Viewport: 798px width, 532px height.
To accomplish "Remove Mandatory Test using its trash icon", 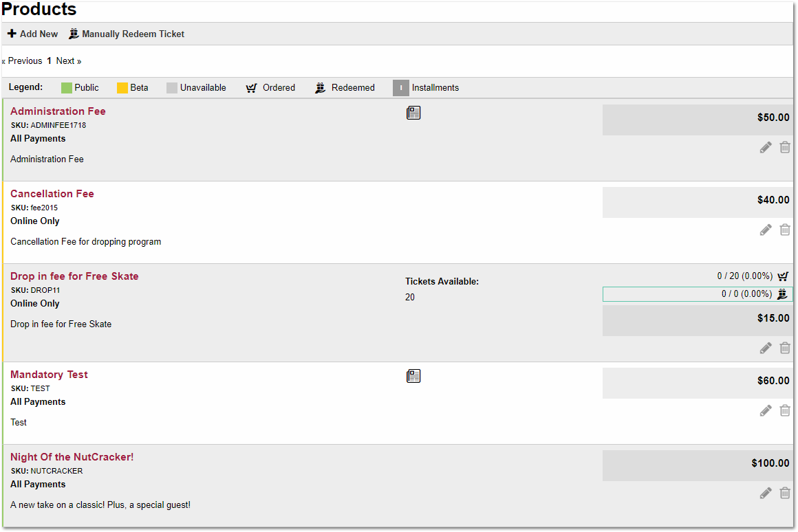I will coord(785,410).
